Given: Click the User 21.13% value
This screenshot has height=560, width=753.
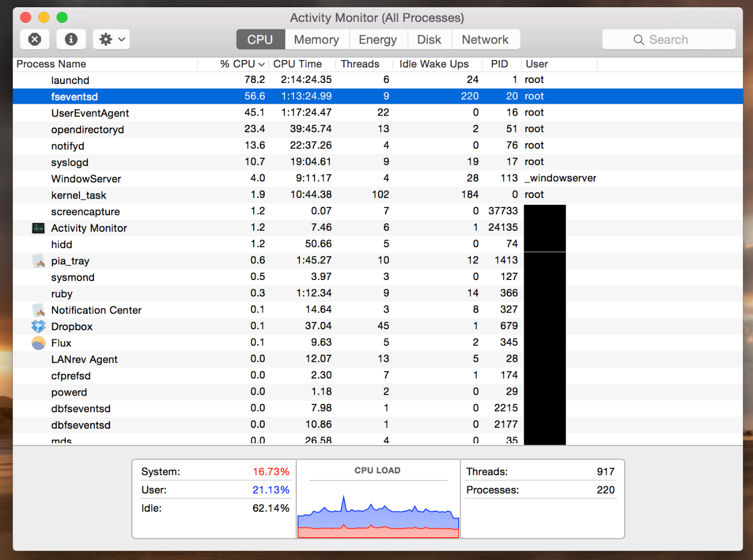Looking at the screenshot, I should coord(271,490).
